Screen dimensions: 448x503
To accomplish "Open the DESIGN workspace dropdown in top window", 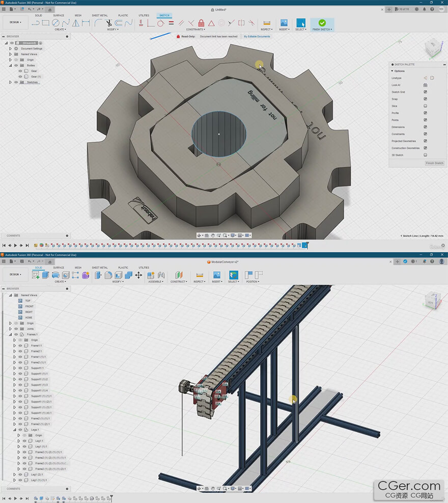I will tap(15, 22).
